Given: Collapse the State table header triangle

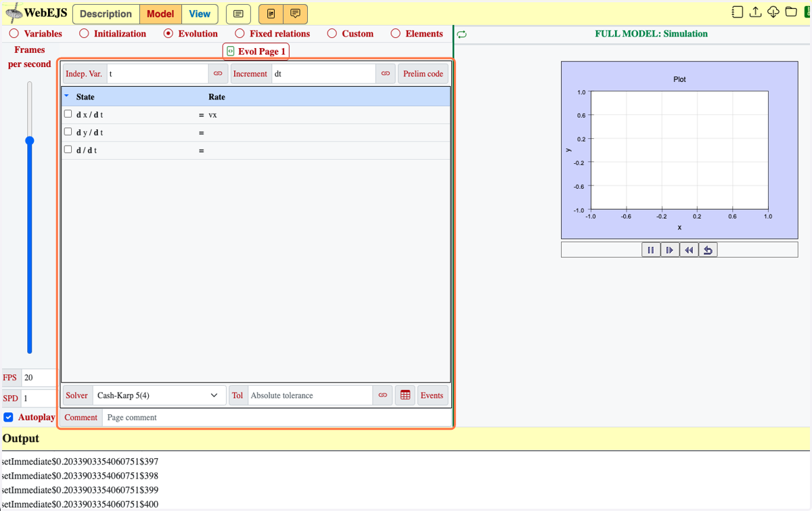Looking at the screenshot, I should coord(67,96).
